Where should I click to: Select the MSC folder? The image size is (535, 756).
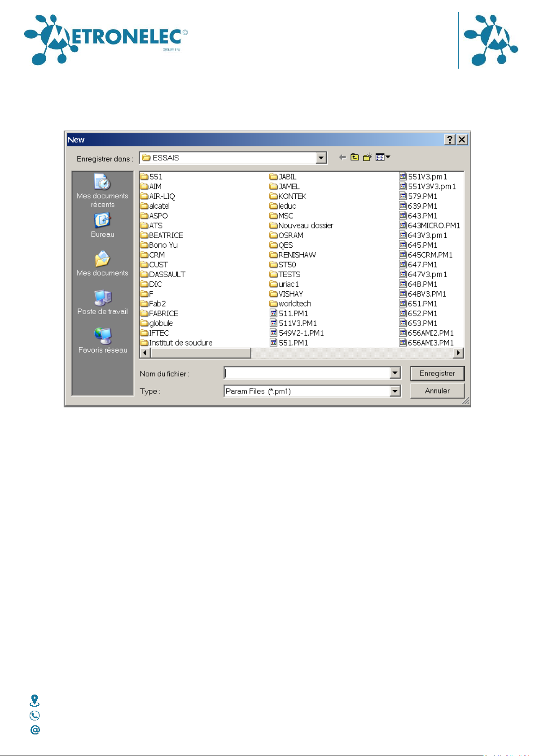[x=281, y=216]
